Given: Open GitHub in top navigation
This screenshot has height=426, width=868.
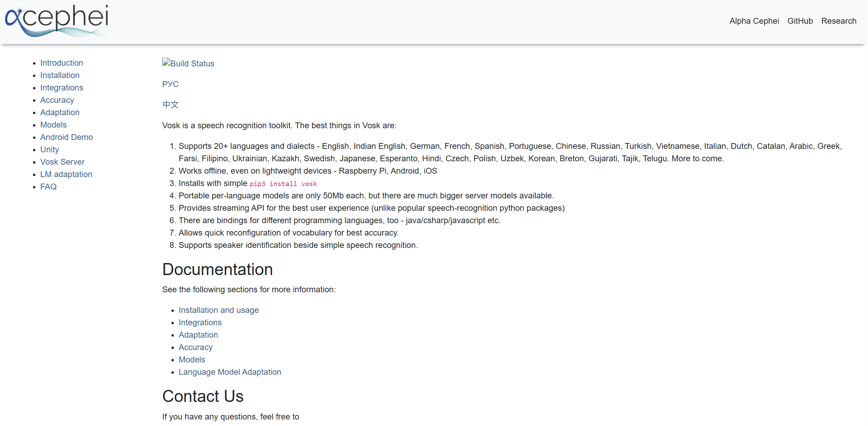Looking at the screenshot, I should tap(800, 21).
